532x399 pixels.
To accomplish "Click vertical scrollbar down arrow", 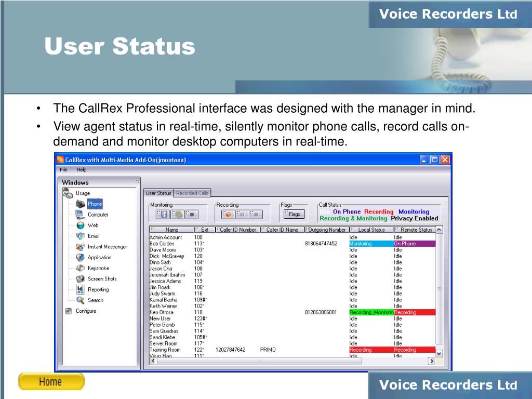I will point(439,353).
